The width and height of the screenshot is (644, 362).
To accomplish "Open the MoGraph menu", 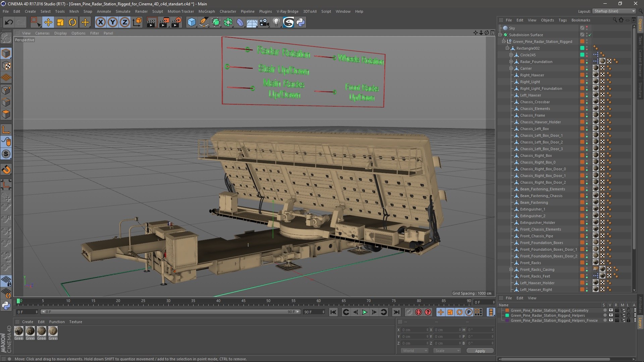I will [207, 11].
